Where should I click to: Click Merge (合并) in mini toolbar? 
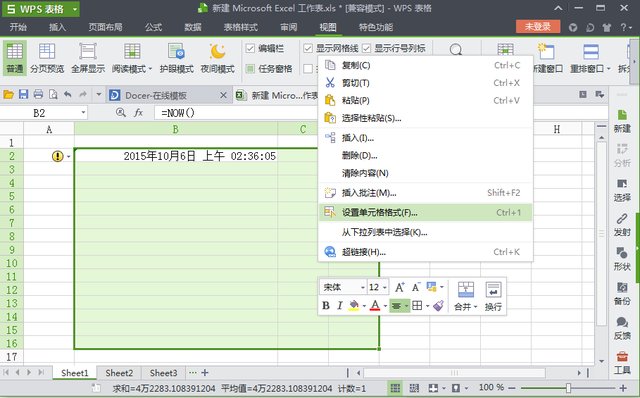point(465,297)
